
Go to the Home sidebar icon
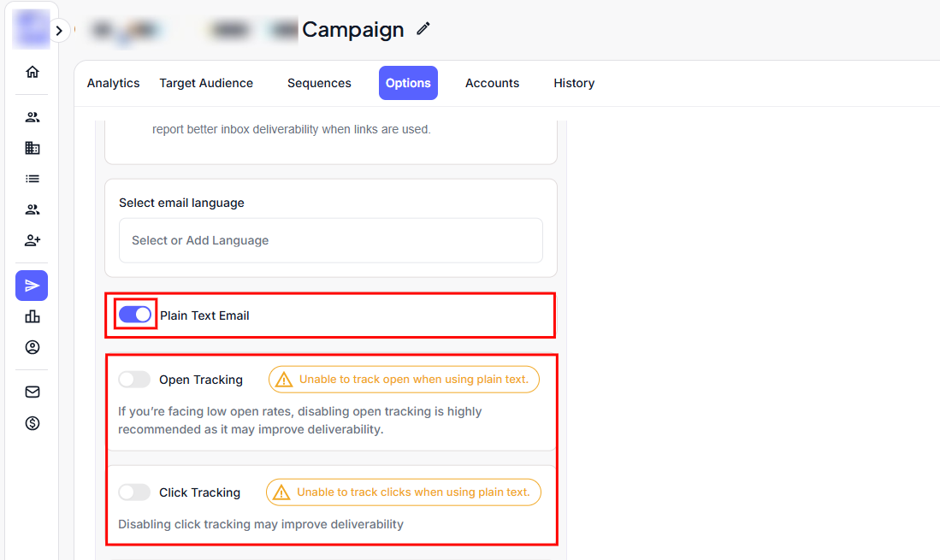click(33, 72)
